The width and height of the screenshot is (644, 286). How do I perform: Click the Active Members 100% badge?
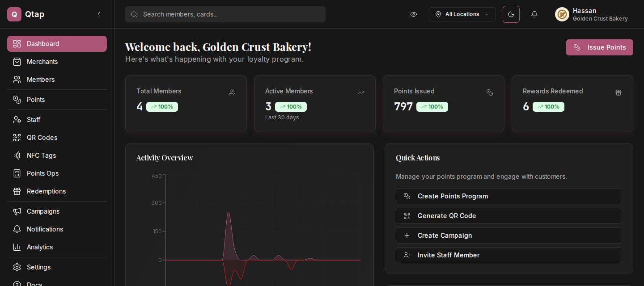[x=291, y=107]
